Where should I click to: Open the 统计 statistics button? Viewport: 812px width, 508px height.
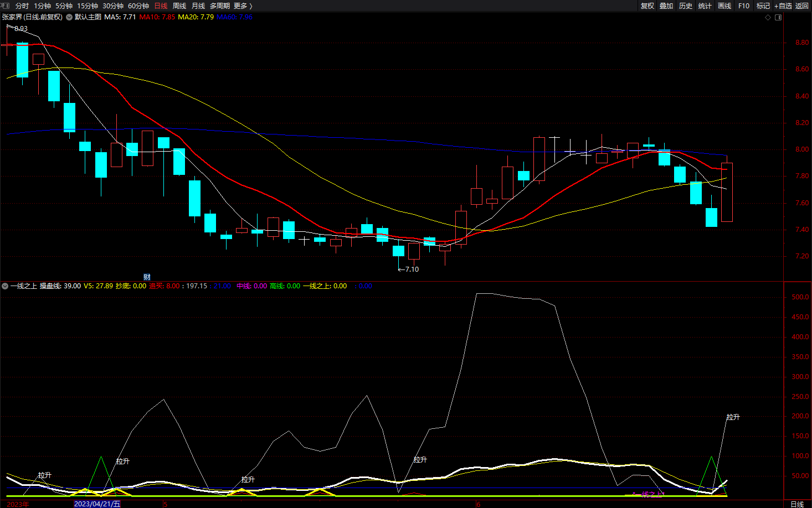[705, 6]
